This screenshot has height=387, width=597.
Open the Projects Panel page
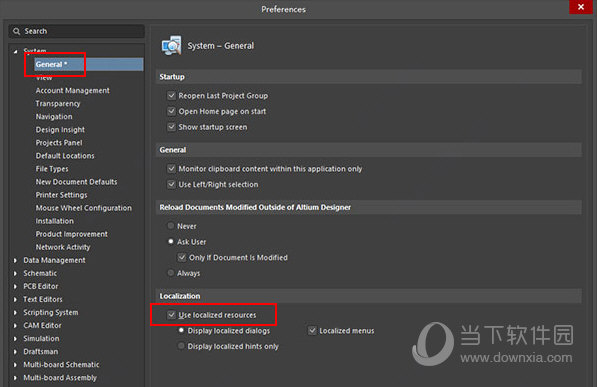59,142
